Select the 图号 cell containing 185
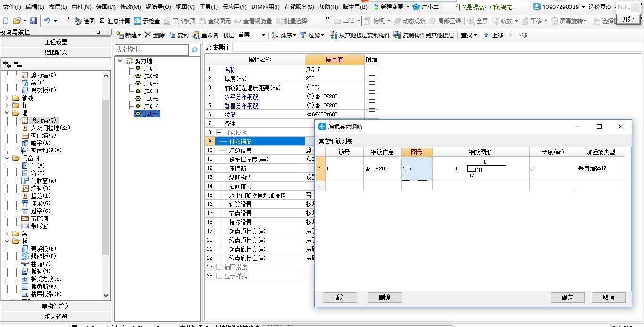Viewport: 644px width, 327px height. point(417,168)
